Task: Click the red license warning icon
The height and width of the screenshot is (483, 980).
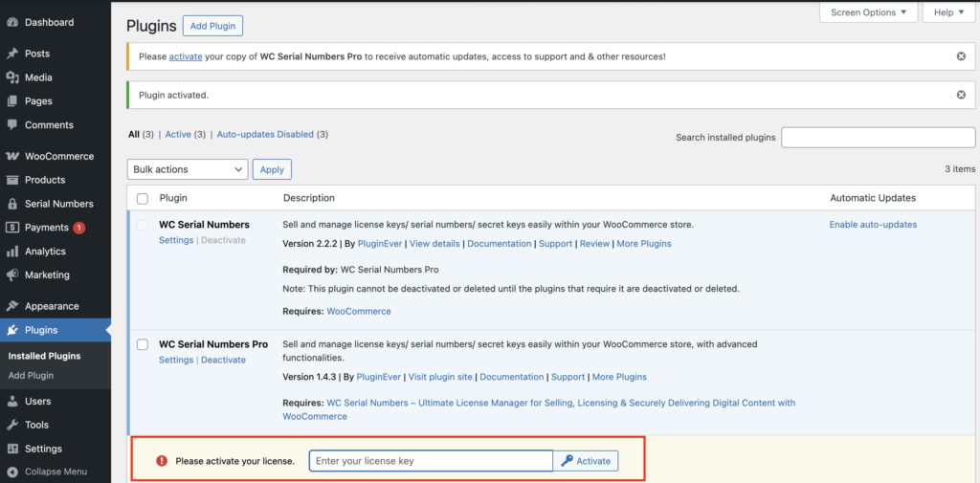Action: [x=162, y=461]
